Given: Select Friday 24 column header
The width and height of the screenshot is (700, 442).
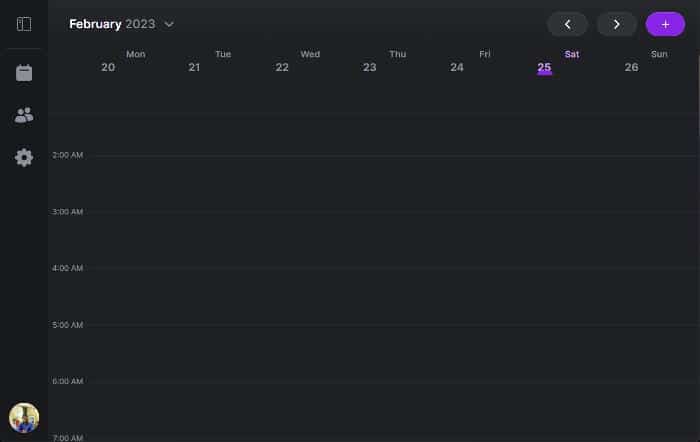Looking at the screenshot, I should [x=470, y=61].
